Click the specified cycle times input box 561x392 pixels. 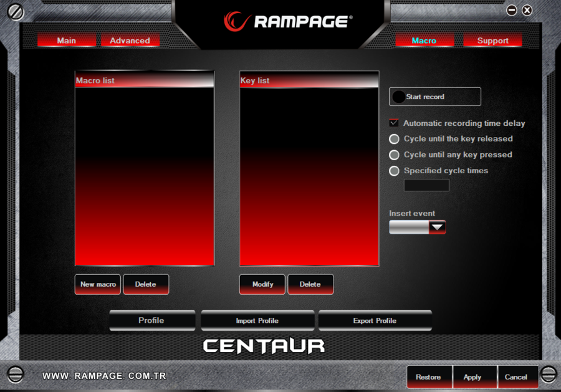coord(426,185)
